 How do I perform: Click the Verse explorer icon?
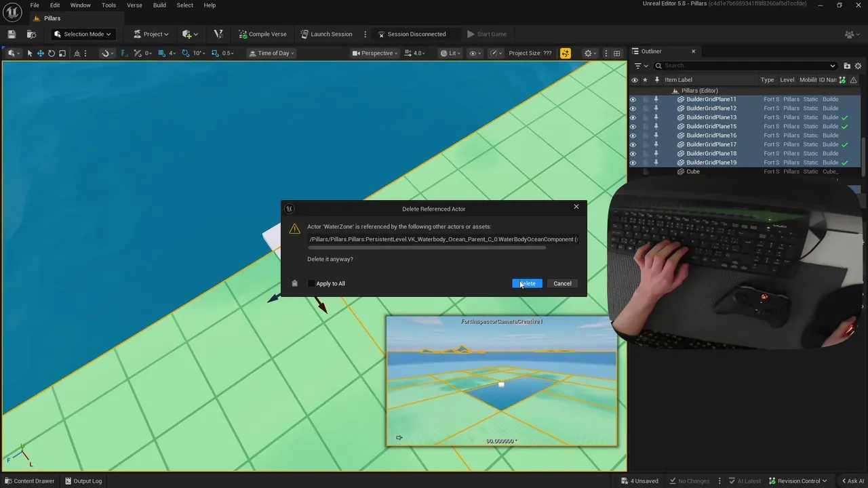pyautogui.click(x=218, y=34)
